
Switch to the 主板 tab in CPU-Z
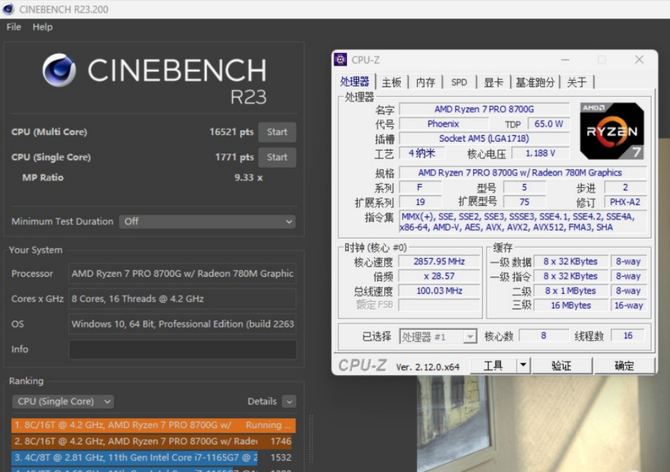[x=391, y=82]
